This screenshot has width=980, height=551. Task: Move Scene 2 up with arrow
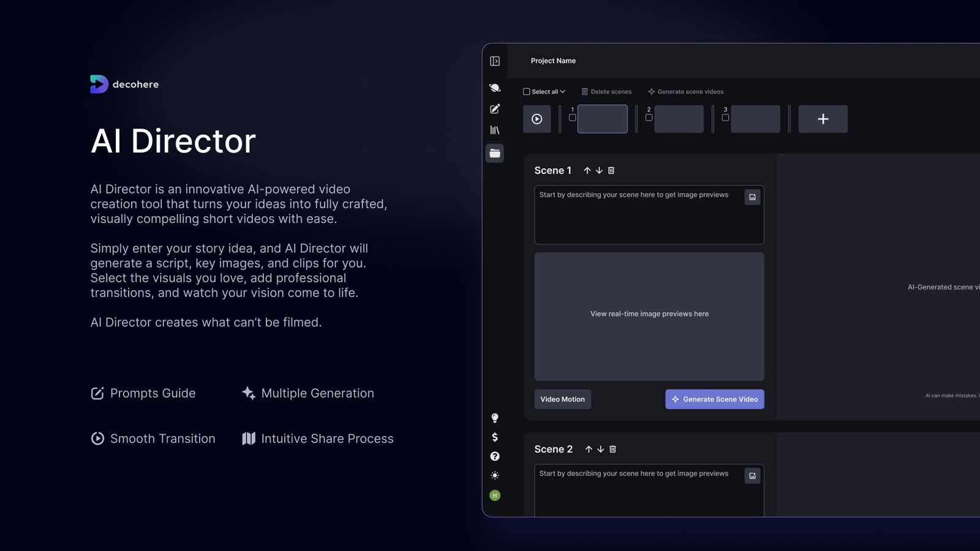(x=589, y=449)
